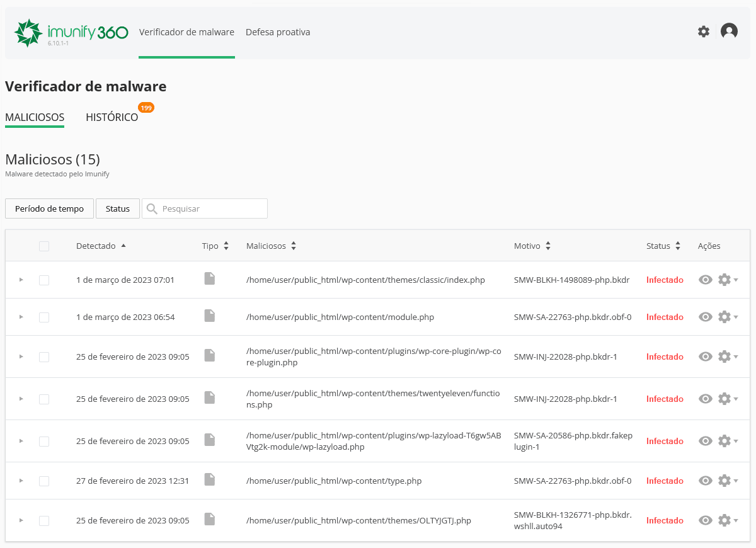Click the 199 badge on HISTÓRICO

pyautogui.click(x=146, y=108)
